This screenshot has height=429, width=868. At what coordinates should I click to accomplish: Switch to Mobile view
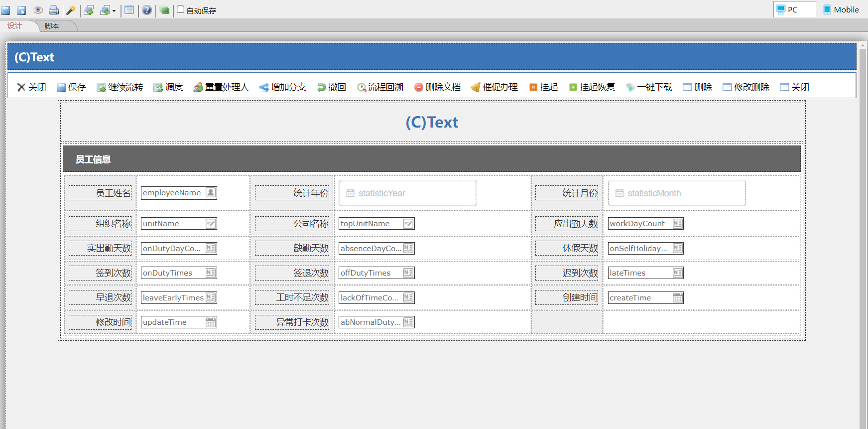pyautogui.click(x=842, y=9)
